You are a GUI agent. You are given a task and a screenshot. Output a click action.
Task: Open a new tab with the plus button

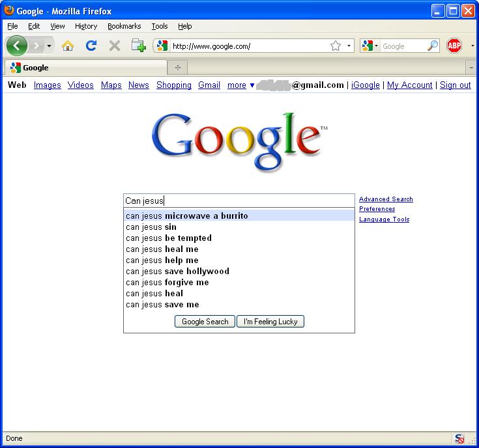click(178, 68)
